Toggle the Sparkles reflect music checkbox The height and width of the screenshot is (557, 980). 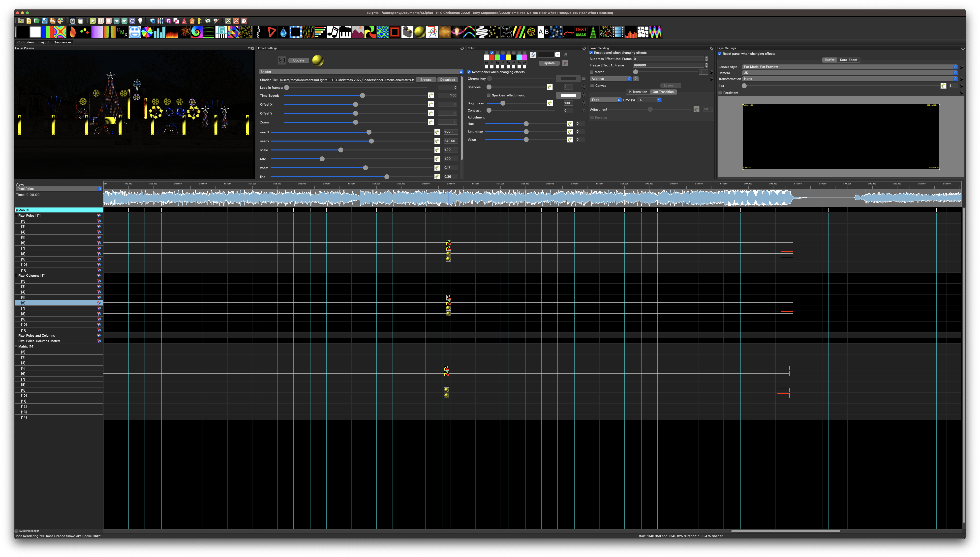pyautogui.click(x=489, y=95)
